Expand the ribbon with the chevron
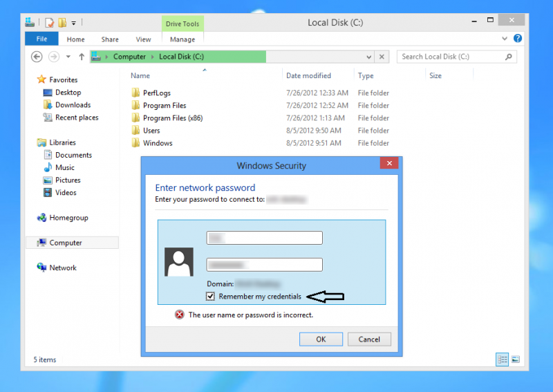553x392 pixels. [x=505, y=39]
